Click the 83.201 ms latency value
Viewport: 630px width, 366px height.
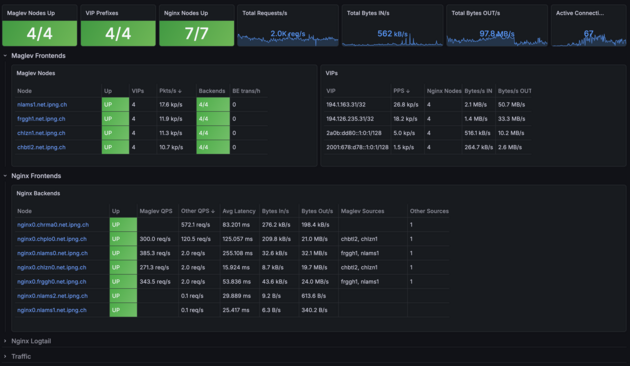pyautogui.click(x=237, y=225)
